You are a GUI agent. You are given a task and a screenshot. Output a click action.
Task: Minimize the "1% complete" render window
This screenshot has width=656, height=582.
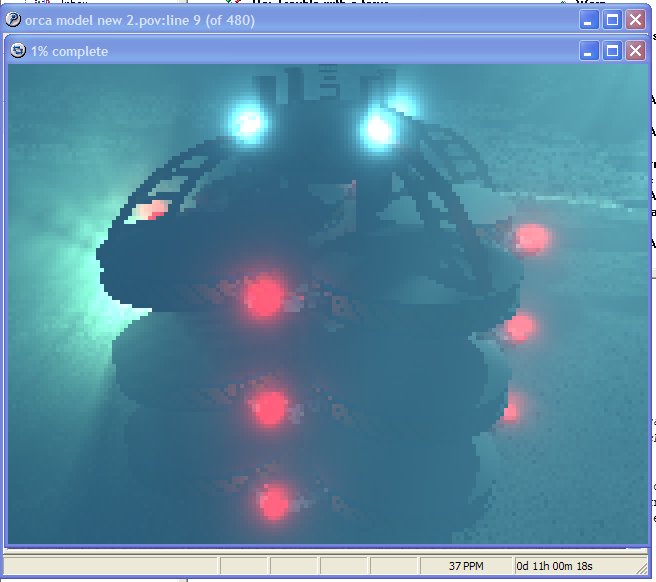point(591,50)
